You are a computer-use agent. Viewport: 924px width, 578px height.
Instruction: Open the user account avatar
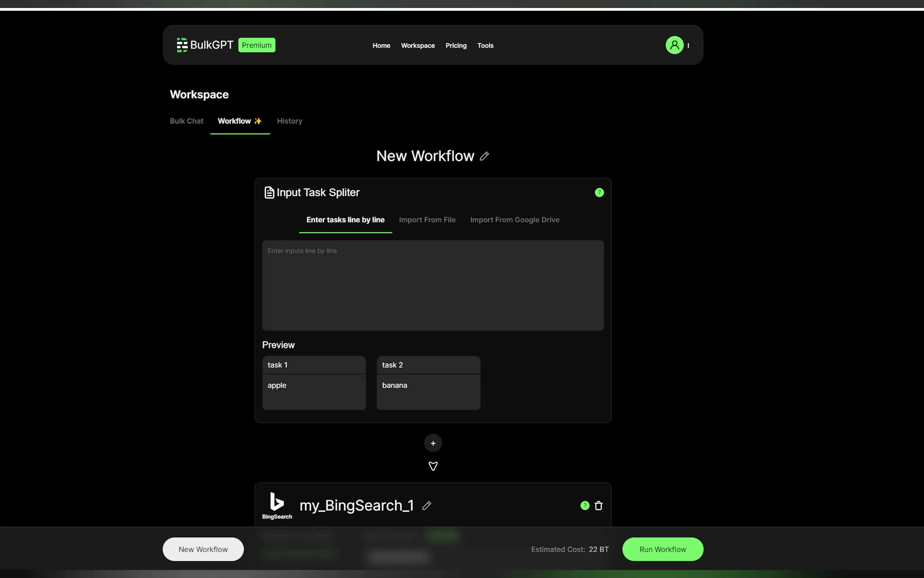(x=675, y=45)
